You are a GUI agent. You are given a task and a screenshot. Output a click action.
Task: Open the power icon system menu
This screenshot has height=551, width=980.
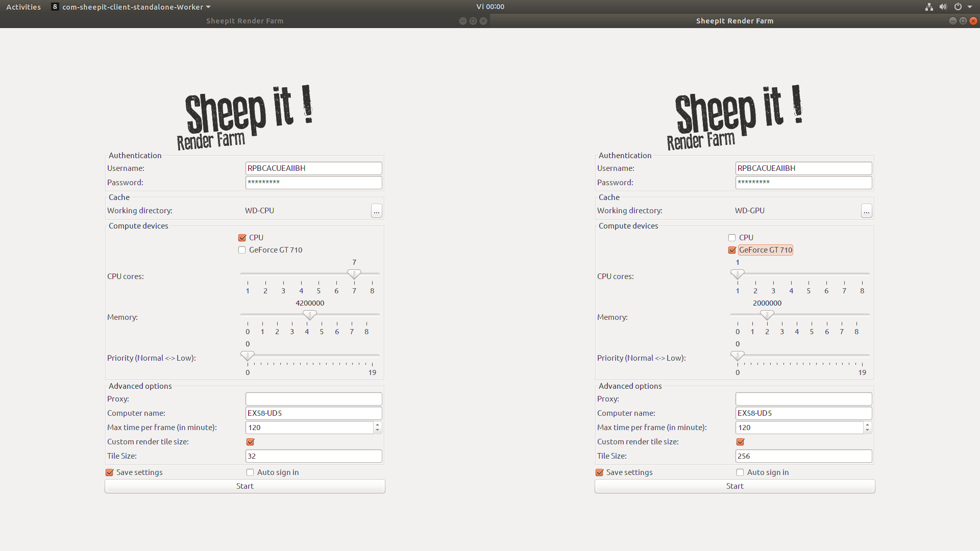point(958,7)
